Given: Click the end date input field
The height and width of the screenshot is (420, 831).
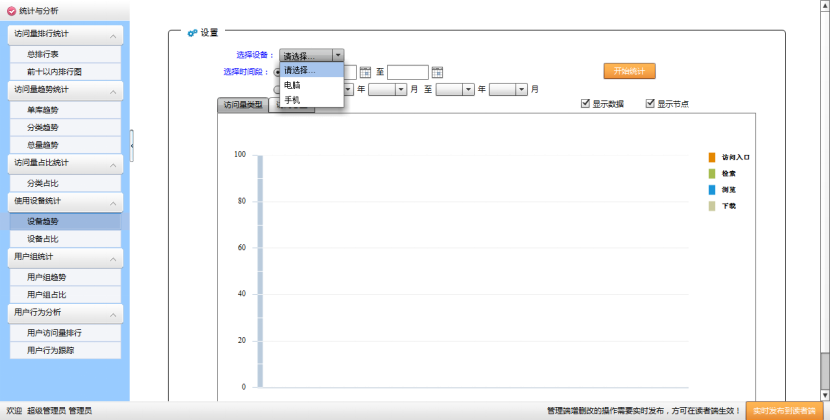Looking at the screenshot, I should pos(407,72).
